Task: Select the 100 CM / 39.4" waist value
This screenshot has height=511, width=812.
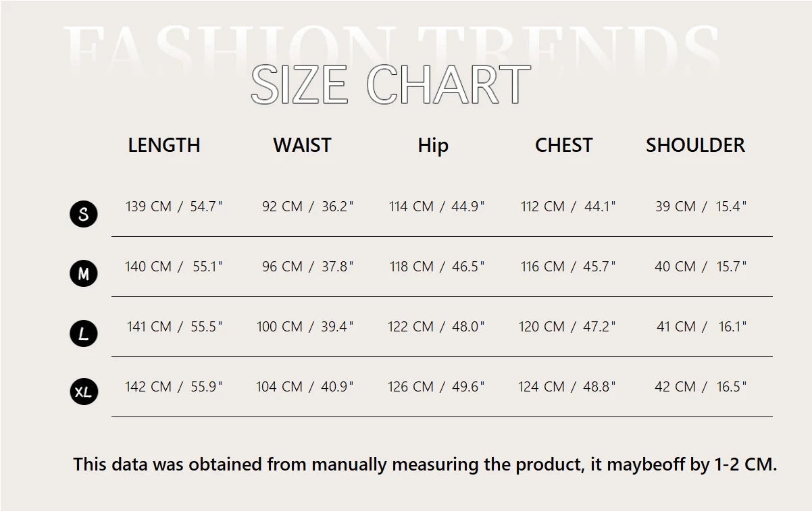Action: coord(305,327)
